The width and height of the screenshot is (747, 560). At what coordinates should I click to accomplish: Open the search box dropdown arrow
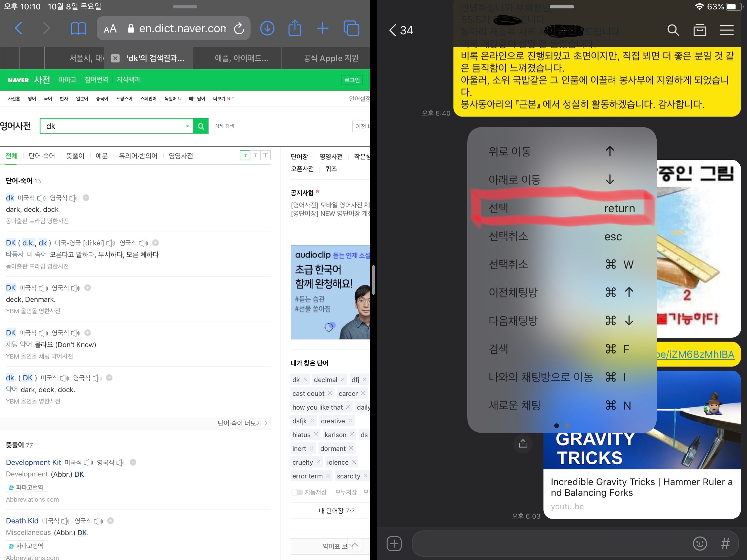pyautogui.click(x=187, y=126)
